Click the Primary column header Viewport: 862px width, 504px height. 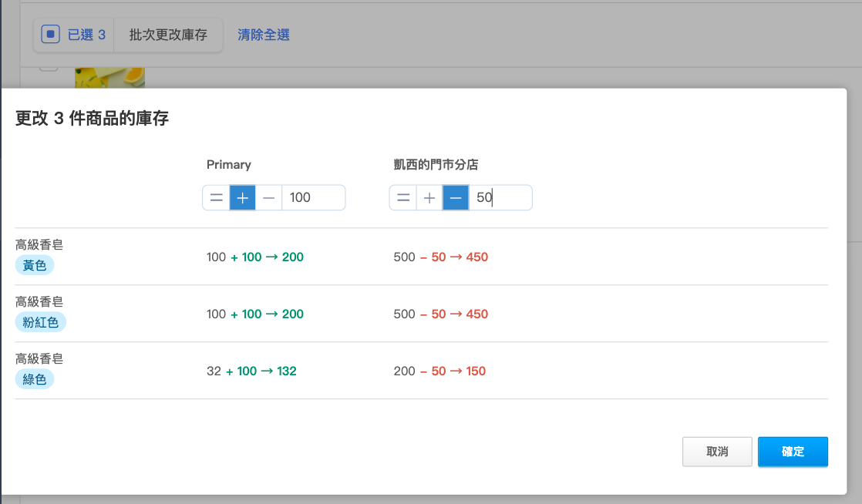pos(229,164)
